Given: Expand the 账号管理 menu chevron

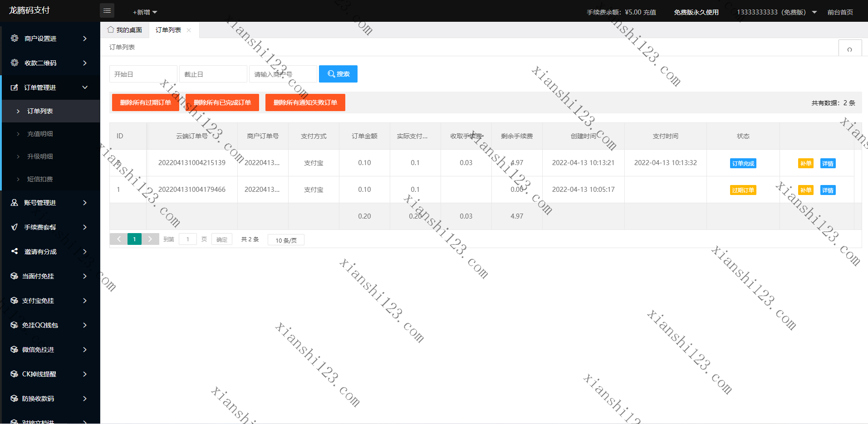Looking at the screenshot, I should pyautogui.click(x=85, y=203).
